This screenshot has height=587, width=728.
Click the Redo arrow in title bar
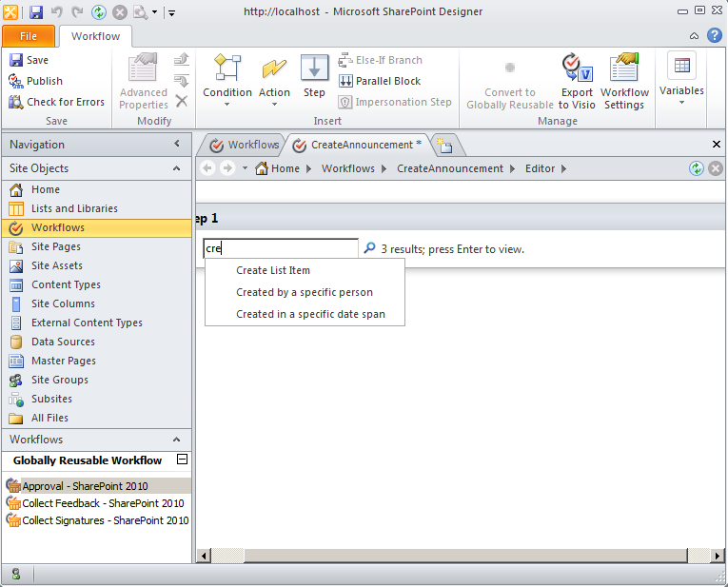(x=77, y=12)
